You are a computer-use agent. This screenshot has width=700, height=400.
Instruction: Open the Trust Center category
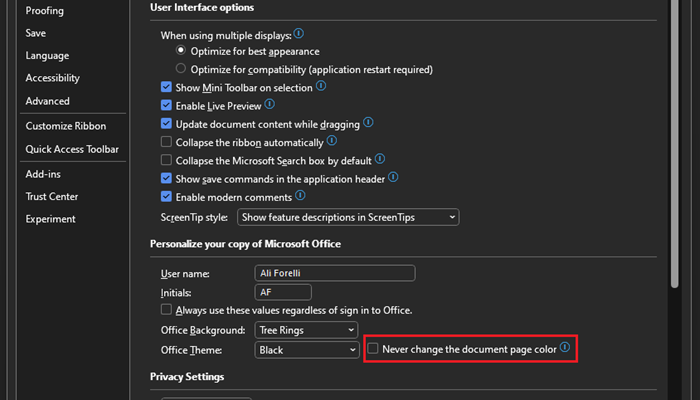(52, 196)
